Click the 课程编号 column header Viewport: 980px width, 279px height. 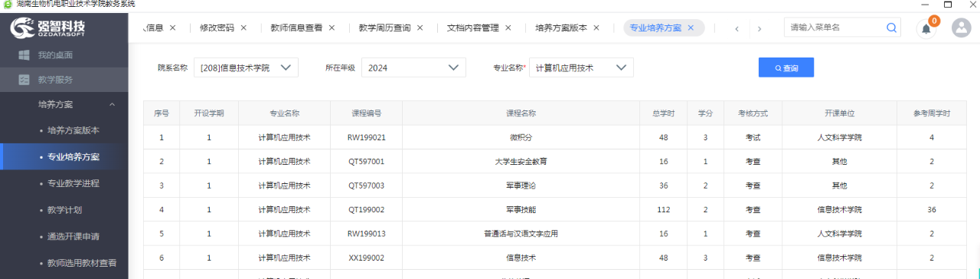point(366,113)
